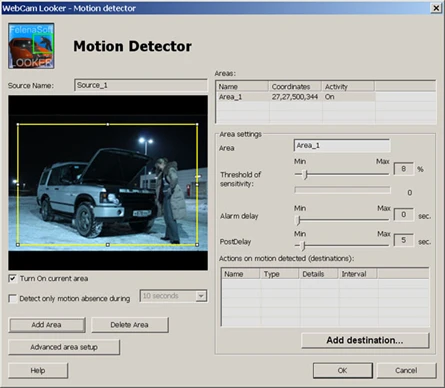Image resolution: width=445 pixels, height=388 pixels.
Task: Confirm with the OK button
Action: (x=342, y=370)
